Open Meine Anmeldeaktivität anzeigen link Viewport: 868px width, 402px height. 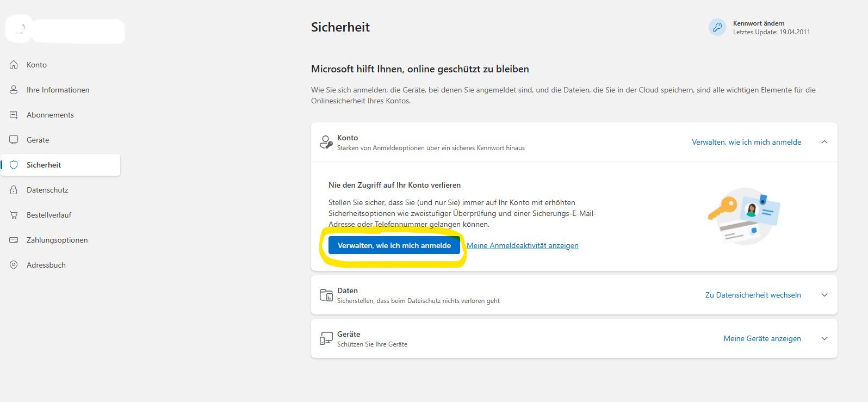tap(522, 245)
